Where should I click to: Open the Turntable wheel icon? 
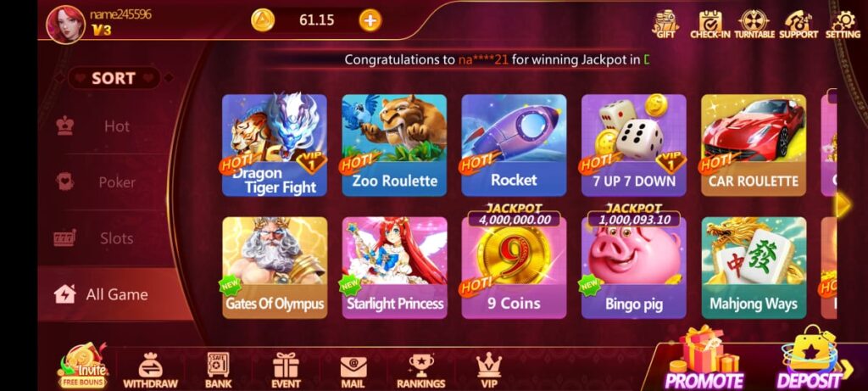(754, 24)
